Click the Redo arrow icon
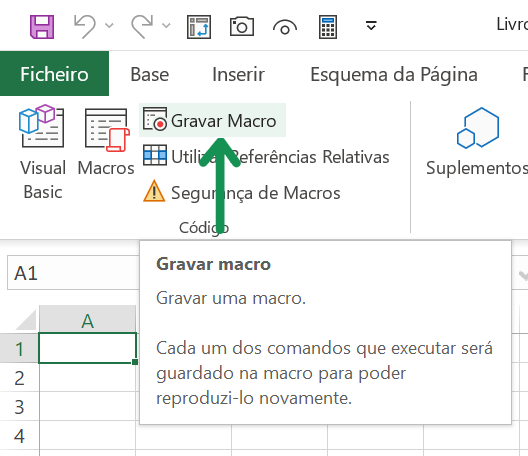This screenshot has height=456, width=528. click(142, 26)
